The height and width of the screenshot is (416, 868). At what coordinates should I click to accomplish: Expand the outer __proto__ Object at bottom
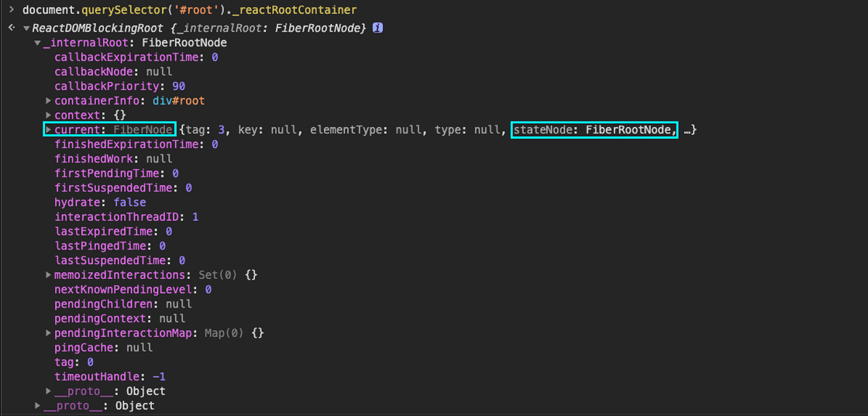click(38, 405)
